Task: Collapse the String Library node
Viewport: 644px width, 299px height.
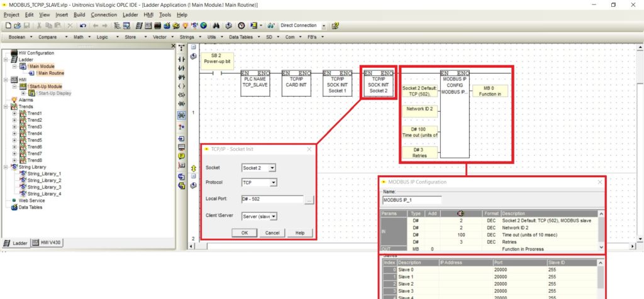Action: point(6,167)
